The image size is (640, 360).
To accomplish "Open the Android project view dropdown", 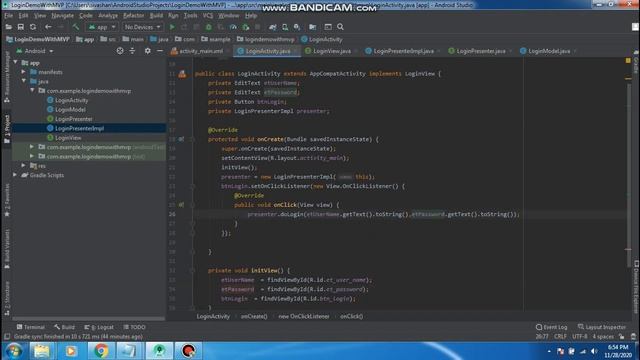I will pos(35,51).
